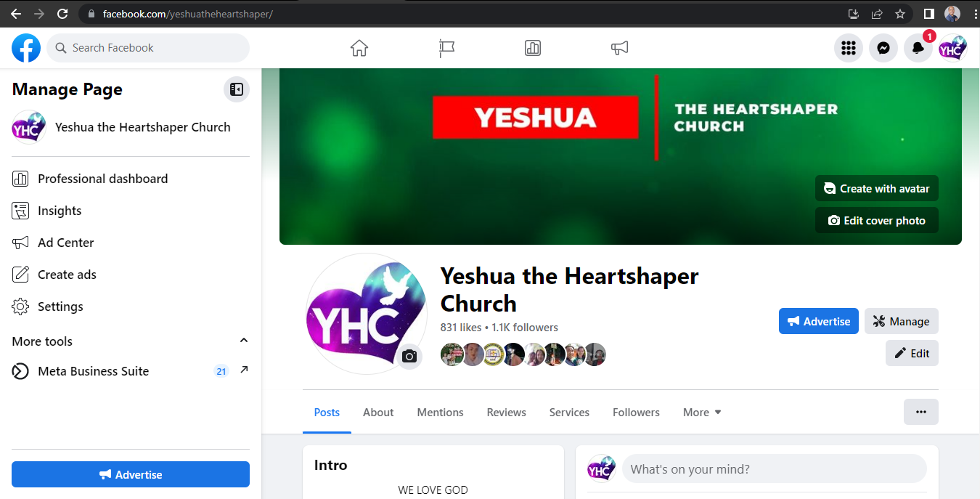
Task: Open the nine-dot apps menu
Action: [849, 48]
